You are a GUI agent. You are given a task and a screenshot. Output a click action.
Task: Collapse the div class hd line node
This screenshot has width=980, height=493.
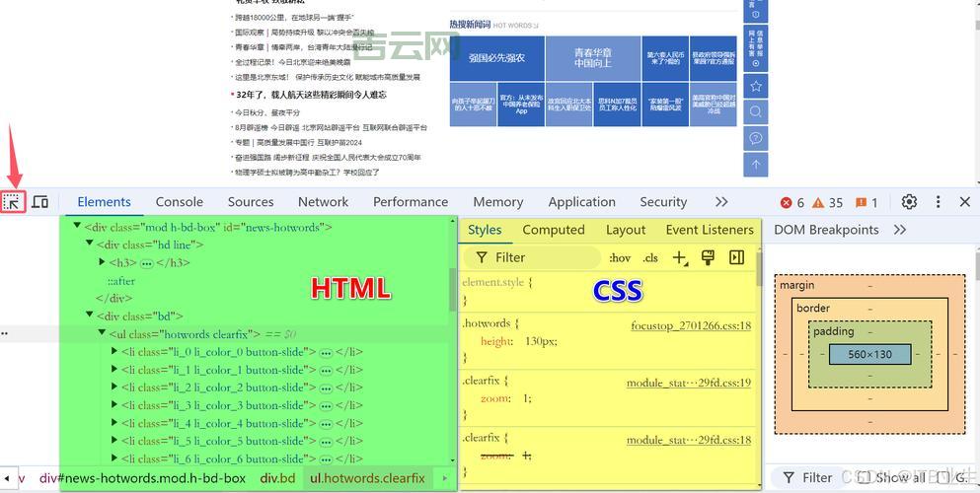point(90,244)
